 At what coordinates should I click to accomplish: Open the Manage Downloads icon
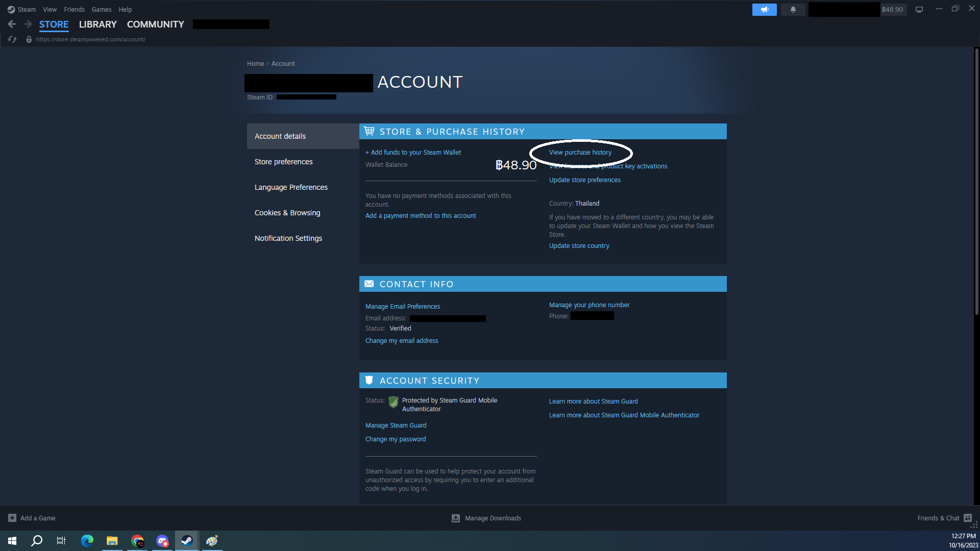[x=456, y=518]
